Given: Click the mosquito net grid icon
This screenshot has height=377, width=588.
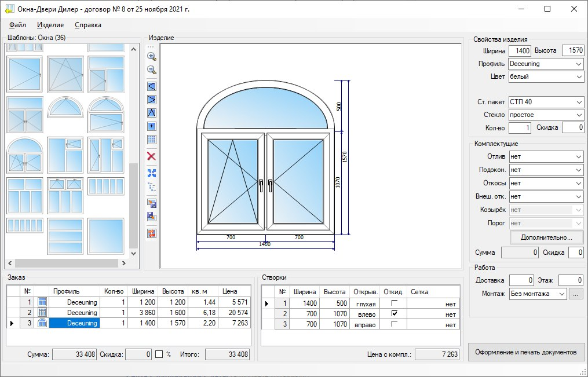Looking at the screenshot, I should [152, 140].
